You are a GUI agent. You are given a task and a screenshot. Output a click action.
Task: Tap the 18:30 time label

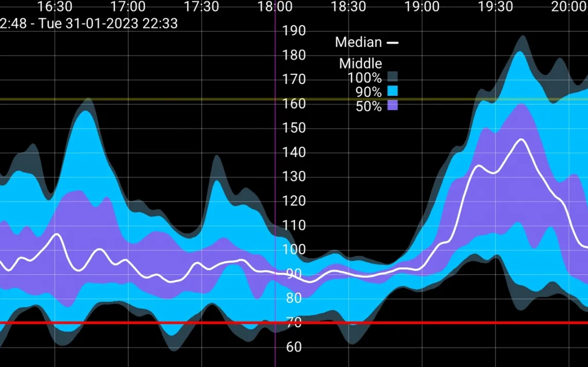tap(348, 7)
